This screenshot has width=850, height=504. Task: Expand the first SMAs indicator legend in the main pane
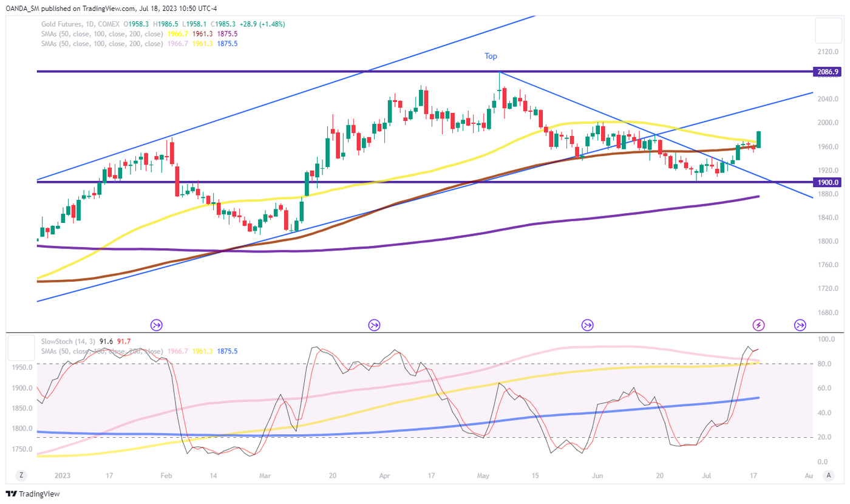tap(102, 34)
